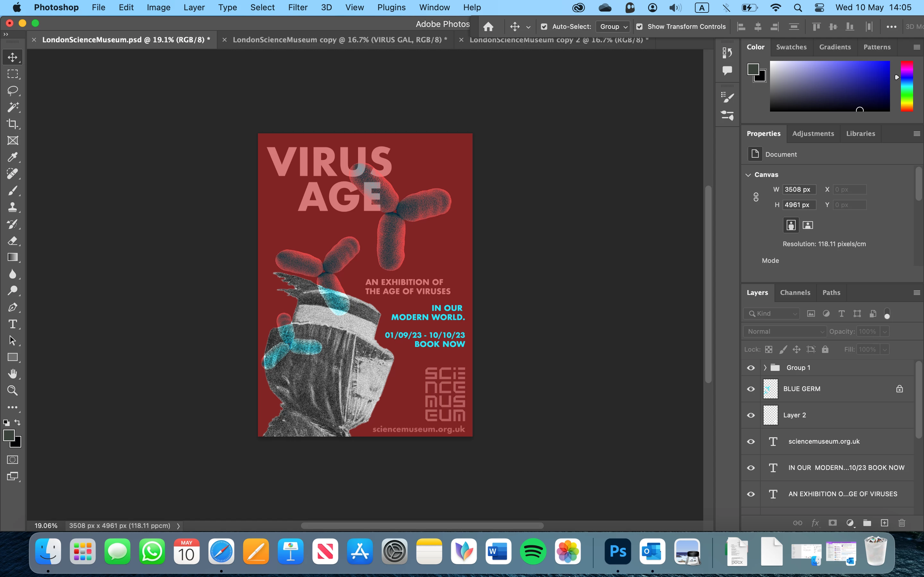
Task: Click the delete layer trash icon
Action: pyautogui.click(x=902, y=523)
